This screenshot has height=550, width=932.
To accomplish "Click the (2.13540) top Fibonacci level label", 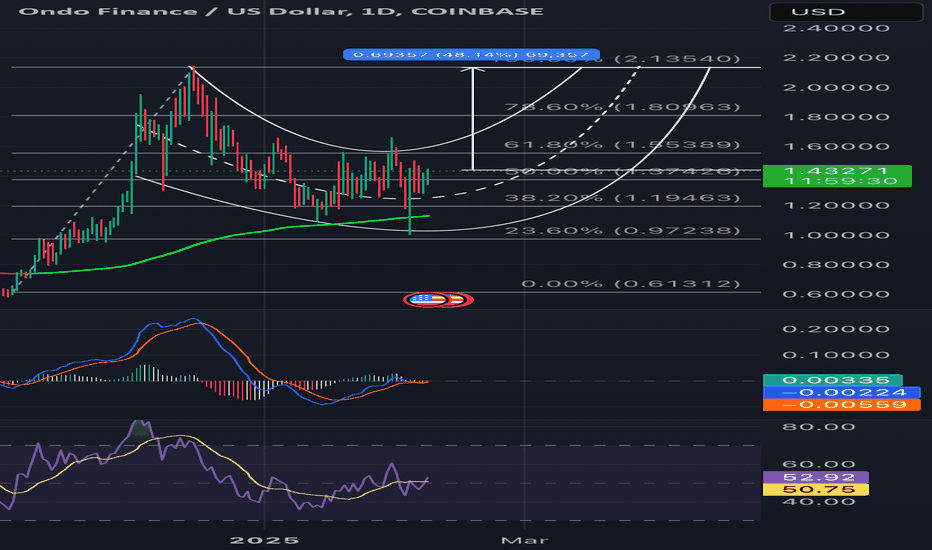I will point(677,58).
